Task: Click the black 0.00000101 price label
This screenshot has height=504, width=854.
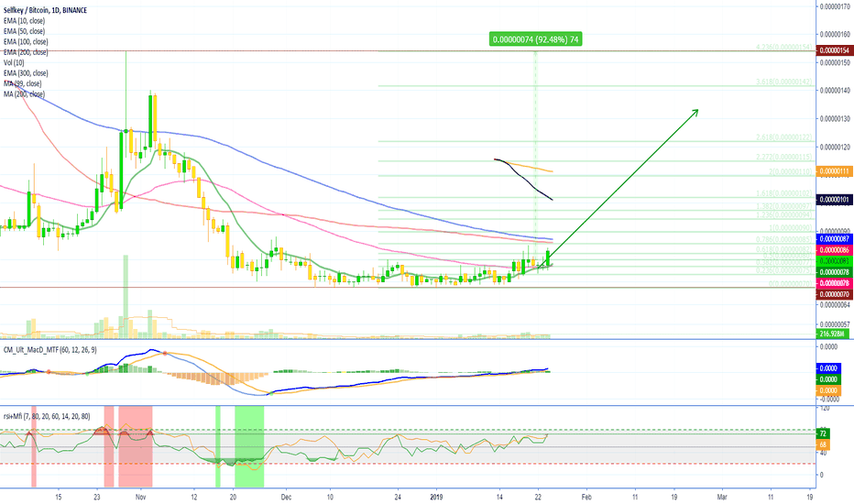Action: 835,200
